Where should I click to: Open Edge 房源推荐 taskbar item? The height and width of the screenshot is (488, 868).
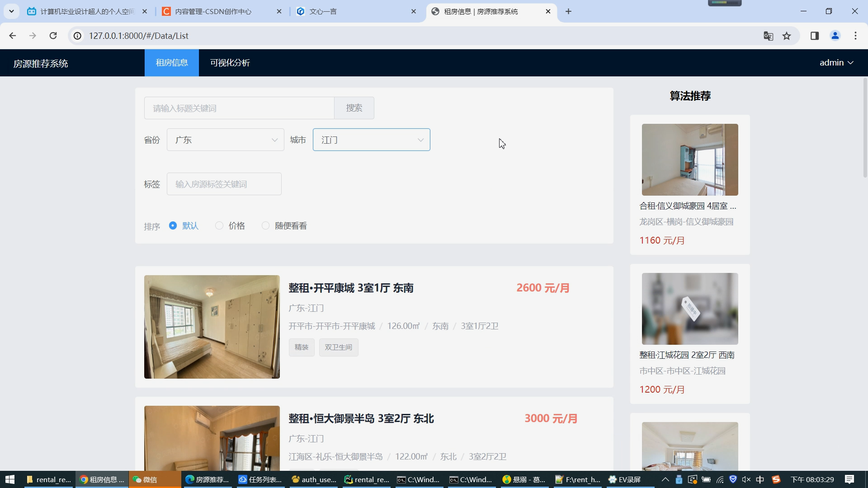207,479
